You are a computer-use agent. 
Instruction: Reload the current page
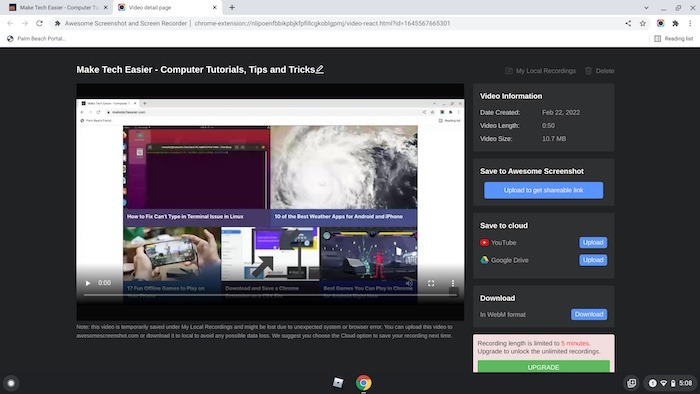click(39, 23)
